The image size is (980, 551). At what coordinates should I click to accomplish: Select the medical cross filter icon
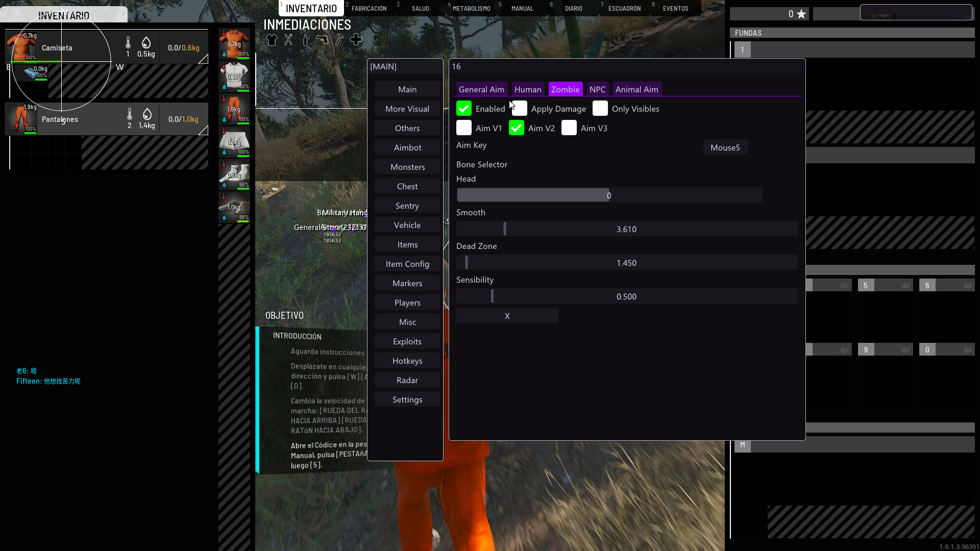tap(356, 40)
